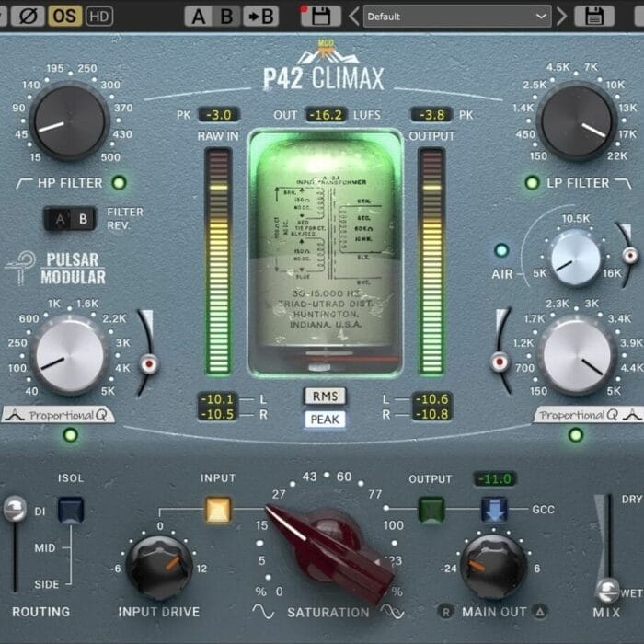
Task: Go to previous preset with left arrow
Action: 353,17
